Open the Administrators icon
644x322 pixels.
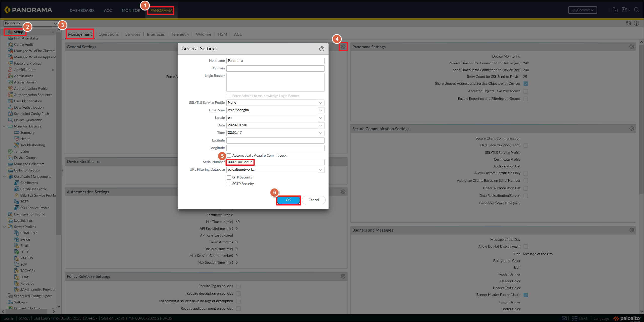pyautogui.click(x=10, y=70)
